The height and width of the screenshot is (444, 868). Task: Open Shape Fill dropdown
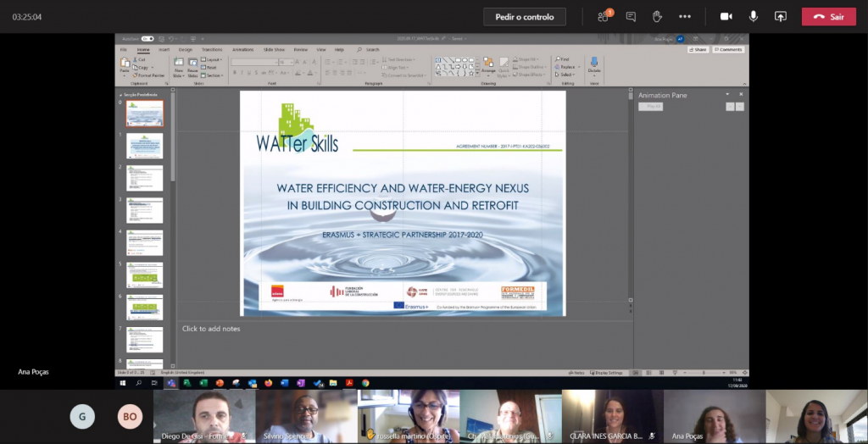[x=526, y=59]
